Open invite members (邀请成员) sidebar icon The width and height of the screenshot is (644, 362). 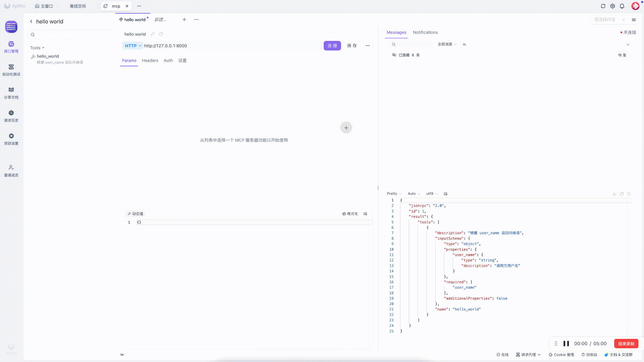[11, 171]
